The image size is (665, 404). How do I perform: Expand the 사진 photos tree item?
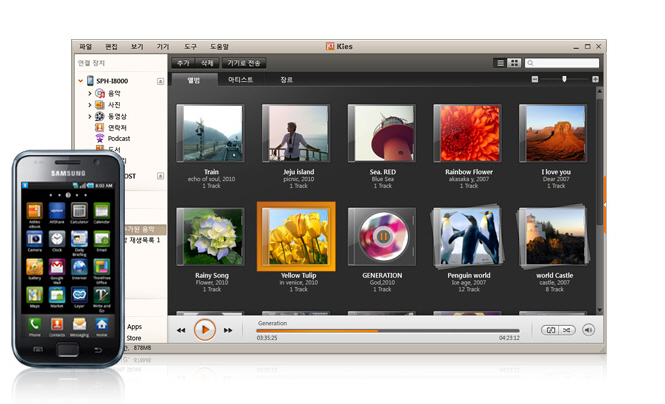coord(89,104)
